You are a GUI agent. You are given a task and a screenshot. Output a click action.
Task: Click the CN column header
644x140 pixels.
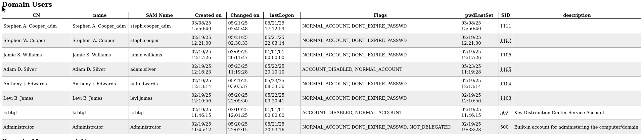(x=36, y=15)
